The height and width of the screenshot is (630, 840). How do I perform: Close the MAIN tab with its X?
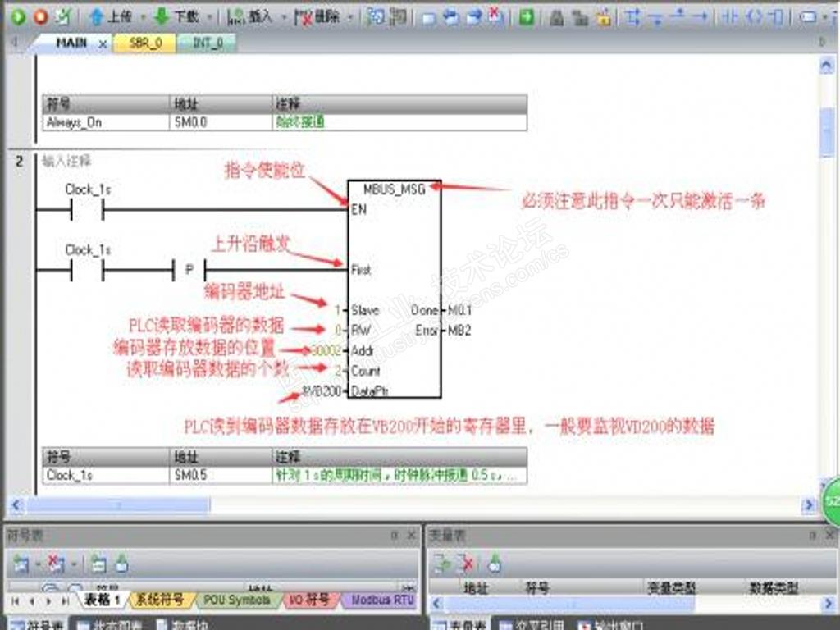[103, 44]
